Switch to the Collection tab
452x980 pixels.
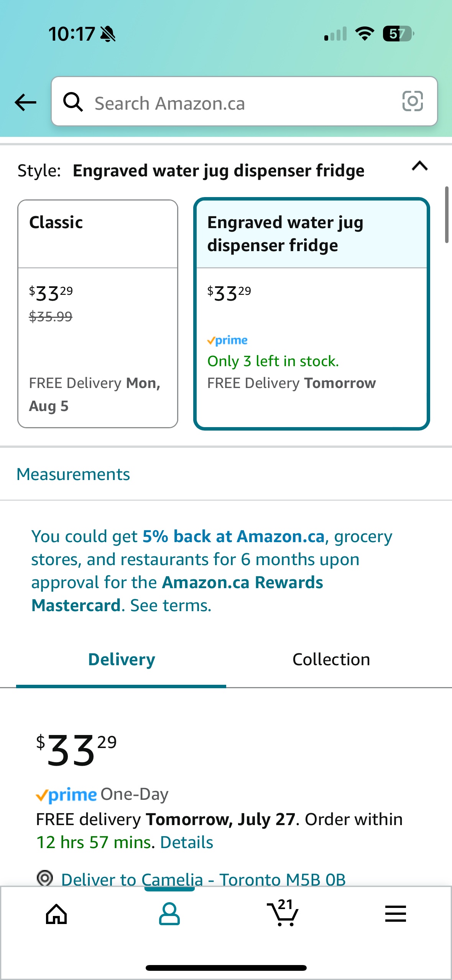(x=331, y=659)
